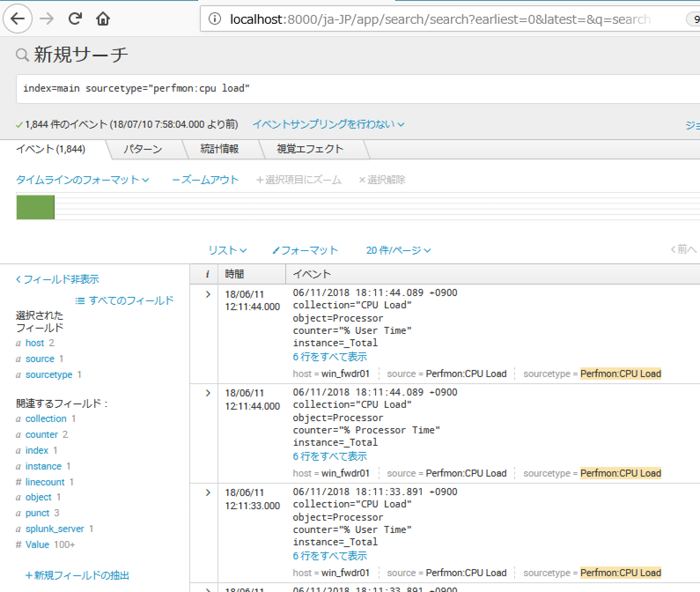Click the 新規フィールドの抽出 link
Screen dimensions: 700x592
[77, 575]
